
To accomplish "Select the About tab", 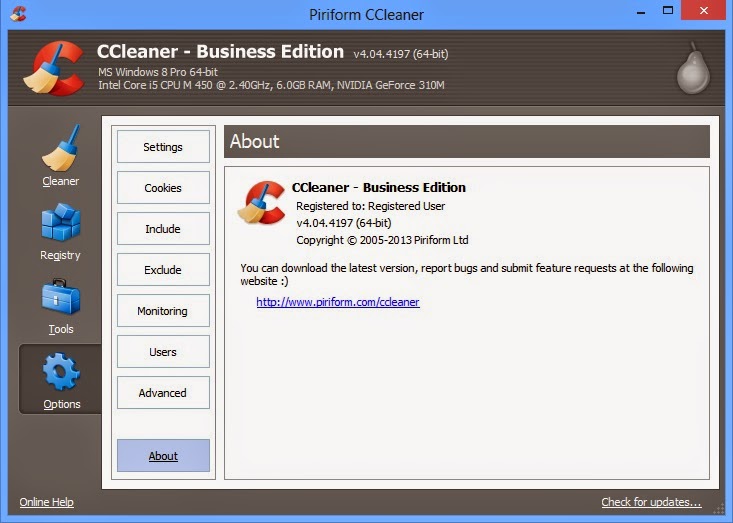I will click(x=163, y=456).
